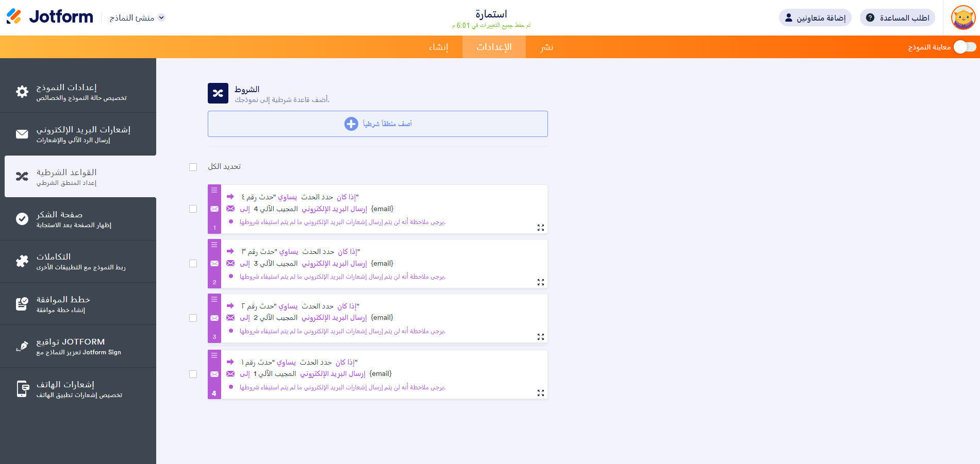Click the add collaborators button

815,17
